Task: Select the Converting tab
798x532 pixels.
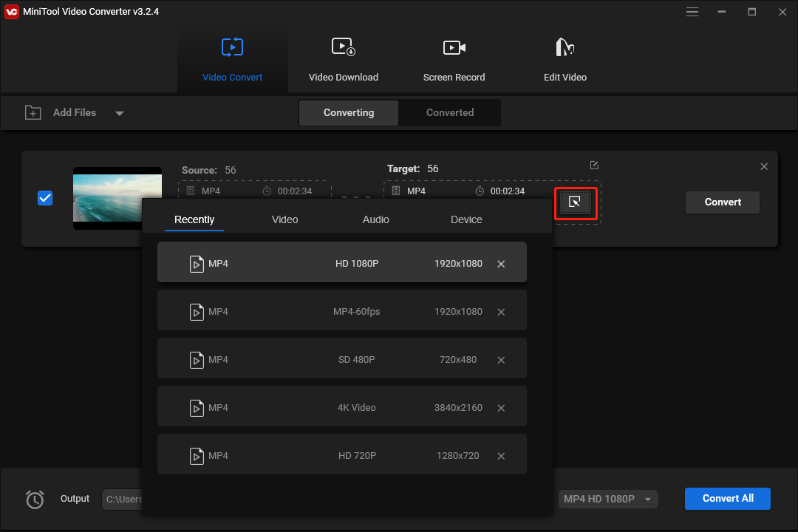Action: coord(349,112)
